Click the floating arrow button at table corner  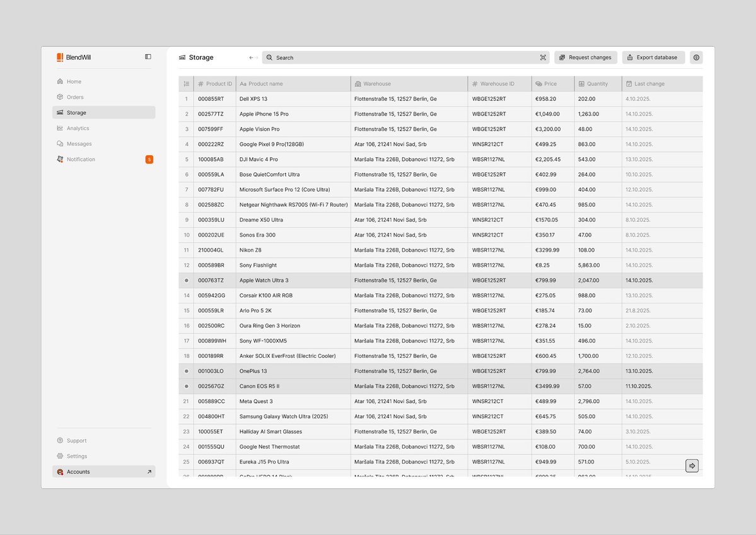[x=692, y=466]
